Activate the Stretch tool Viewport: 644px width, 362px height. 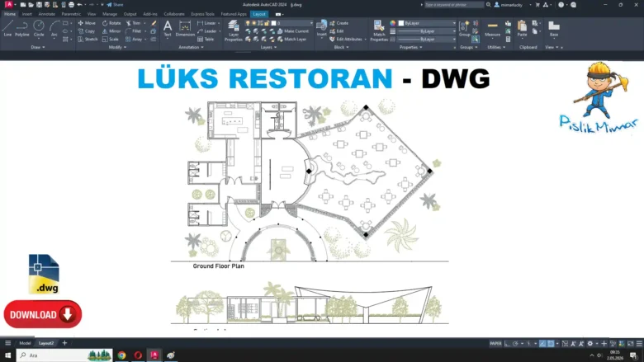88,40
